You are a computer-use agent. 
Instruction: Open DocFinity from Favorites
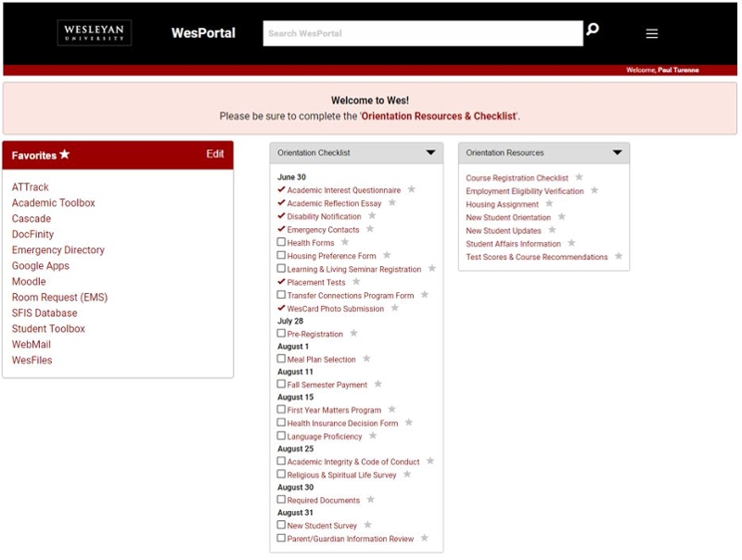[x=32, y=235]
